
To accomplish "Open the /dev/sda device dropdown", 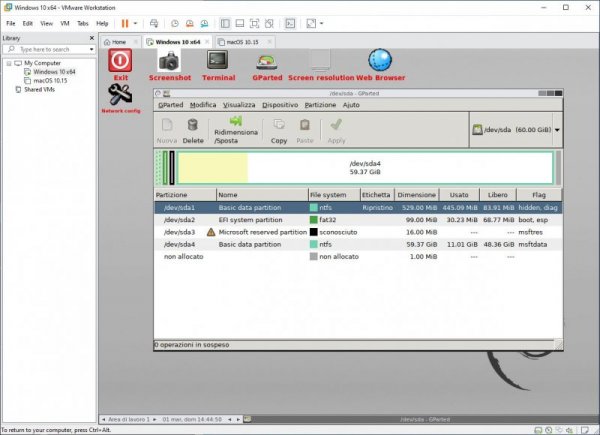I will tap(557, 130).
